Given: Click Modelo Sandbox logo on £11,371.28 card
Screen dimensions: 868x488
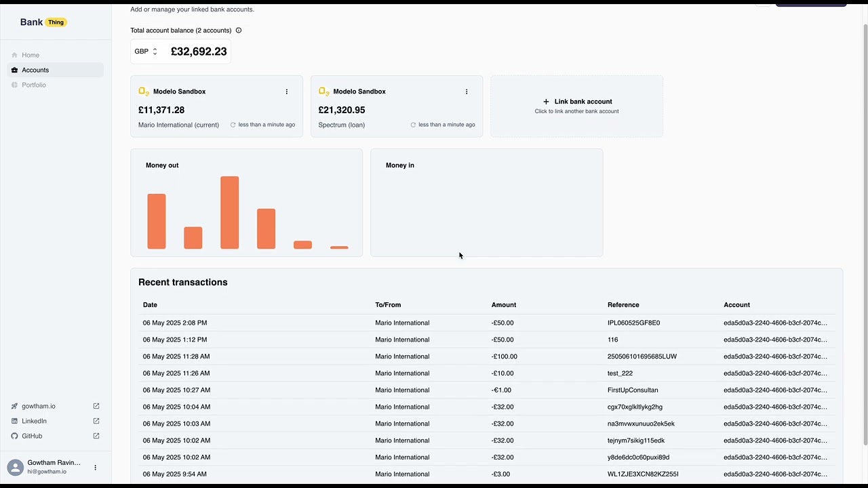Looking at the screenshot, I should coord(144,91).
